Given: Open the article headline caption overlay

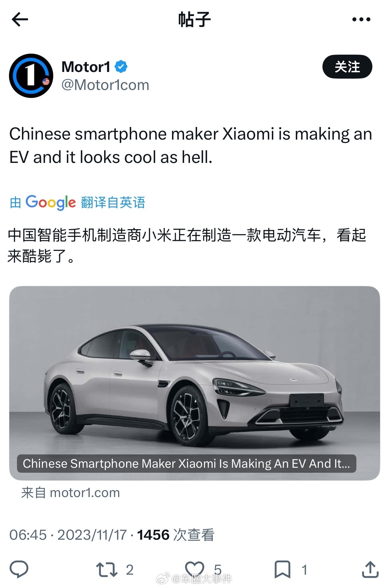Looking at the screenshot, I should (x=186, y=463).
